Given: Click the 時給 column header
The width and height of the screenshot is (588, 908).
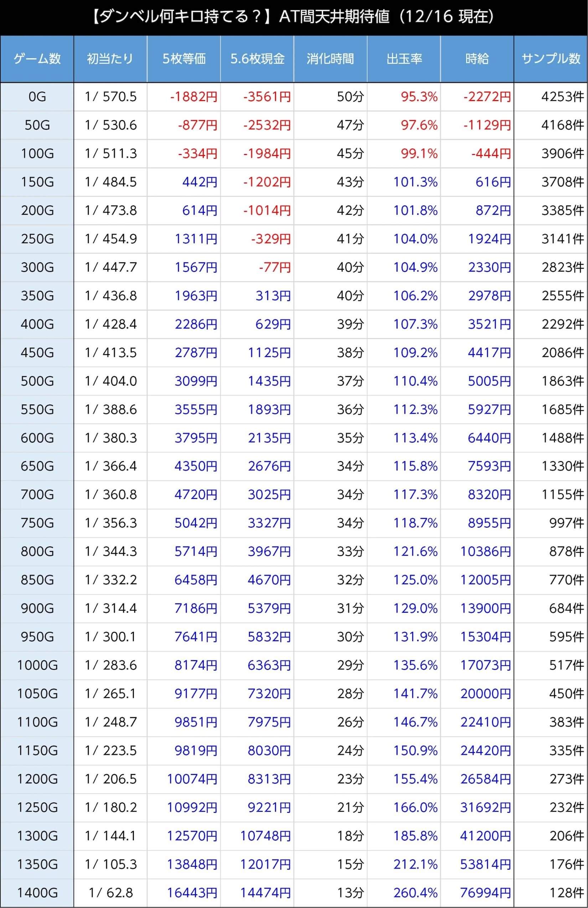Looking at the screenshot, I should (x=477, y=59).
